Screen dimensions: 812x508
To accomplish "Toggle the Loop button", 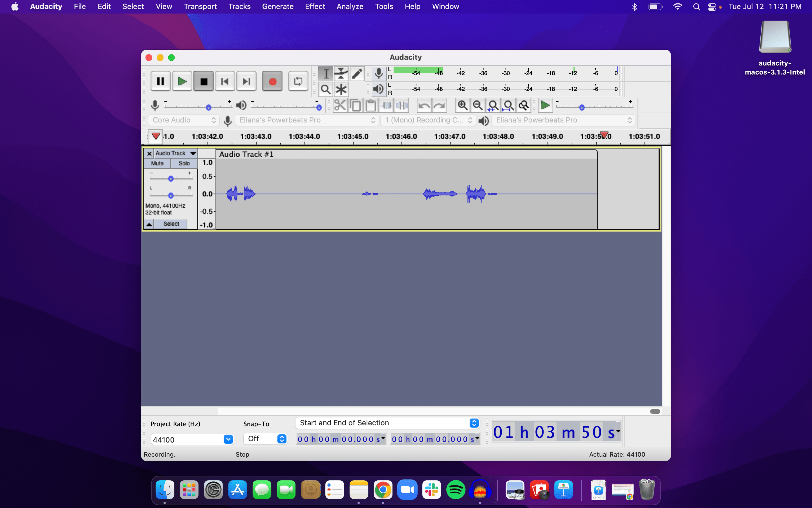I will pyautogui.click(x=298, y=81).
